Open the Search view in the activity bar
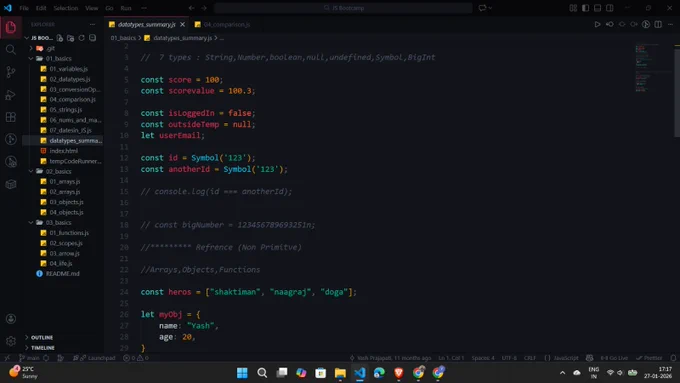The height and width of the screenshot is (383, 680). (11, 49)
